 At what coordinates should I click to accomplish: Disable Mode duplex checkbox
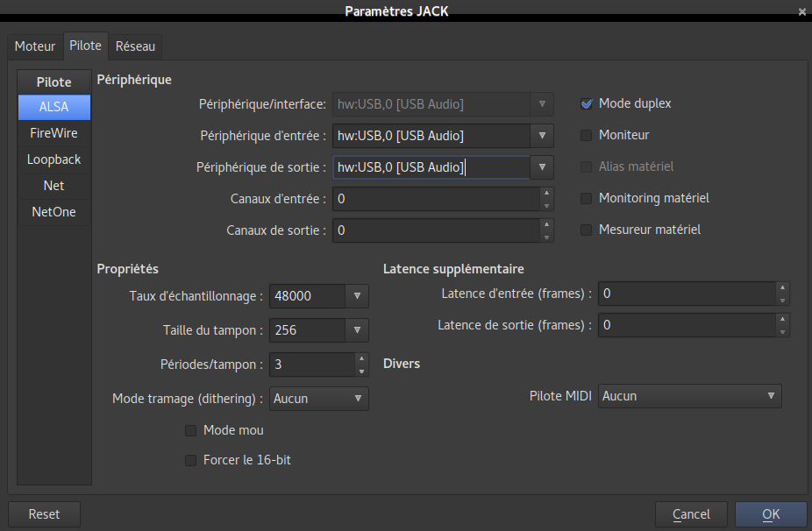pyautogui.click(x=587, y=103)
